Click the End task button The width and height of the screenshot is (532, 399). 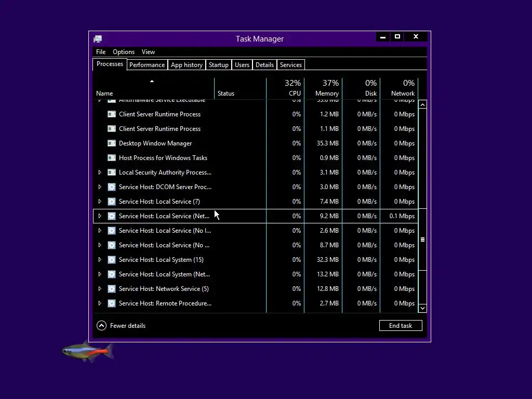[x=401, y=326]
